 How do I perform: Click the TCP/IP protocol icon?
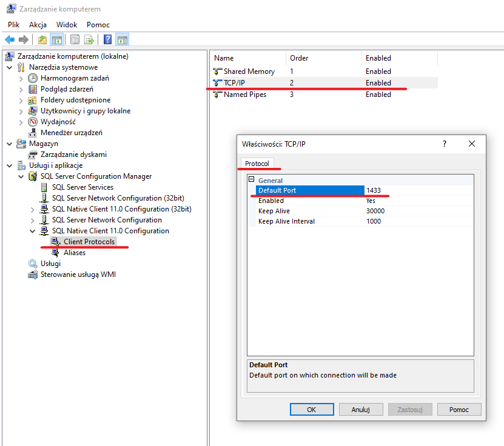pyautogui.click(x=218, y=83)
